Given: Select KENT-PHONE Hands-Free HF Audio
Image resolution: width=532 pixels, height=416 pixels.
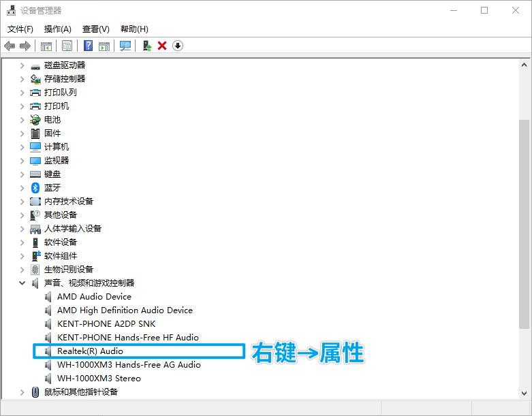Looking at the screenshot, I should (128, 337).
